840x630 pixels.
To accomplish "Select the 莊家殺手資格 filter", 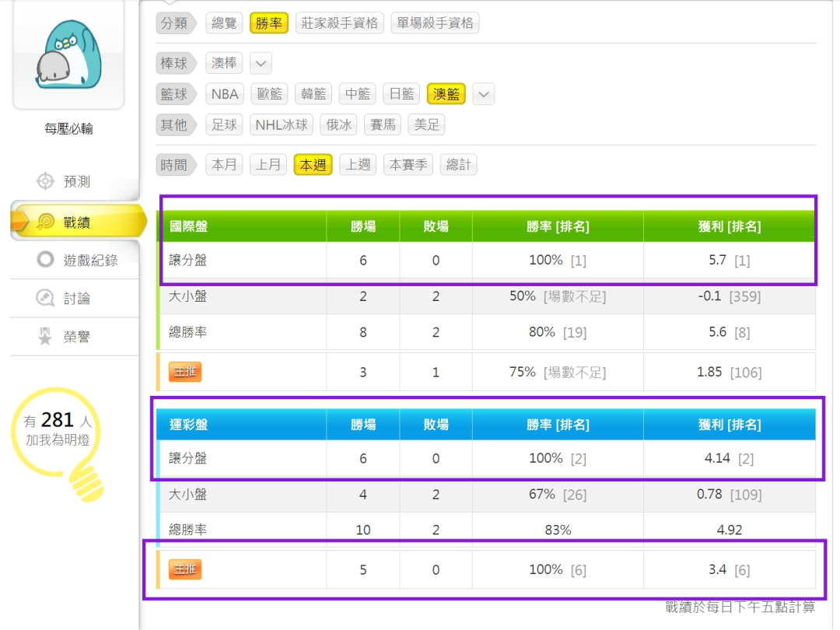I will pos(340,23).
